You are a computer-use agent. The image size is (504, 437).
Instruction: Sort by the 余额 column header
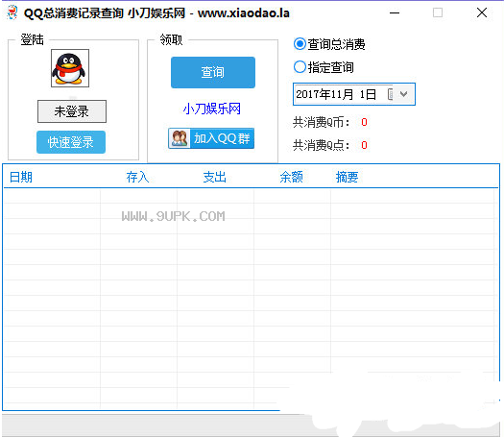291,177
